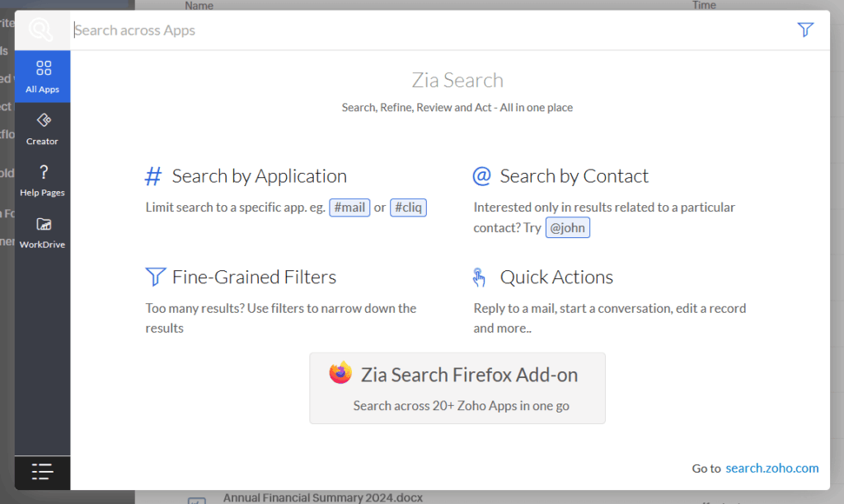This screenshot has width=844, height=504.
Task: Click the @ icon beside Search by Contact
Action: point(481,176)
